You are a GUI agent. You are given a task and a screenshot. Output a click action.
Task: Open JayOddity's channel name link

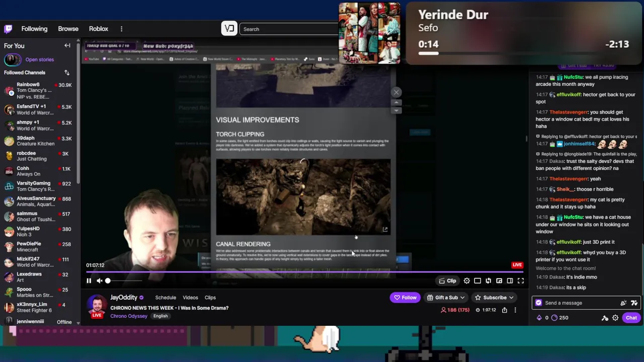click(124, 298)
